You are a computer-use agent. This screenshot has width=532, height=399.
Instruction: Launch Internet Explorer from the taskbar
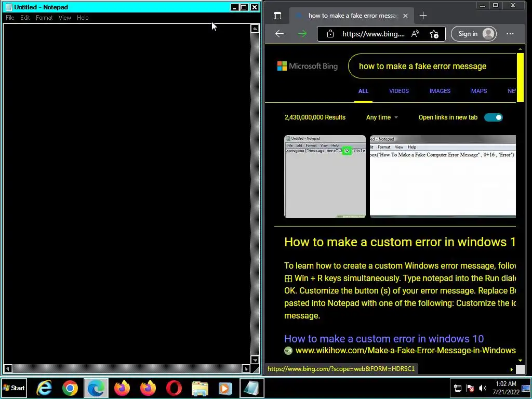tap(44, 388)
